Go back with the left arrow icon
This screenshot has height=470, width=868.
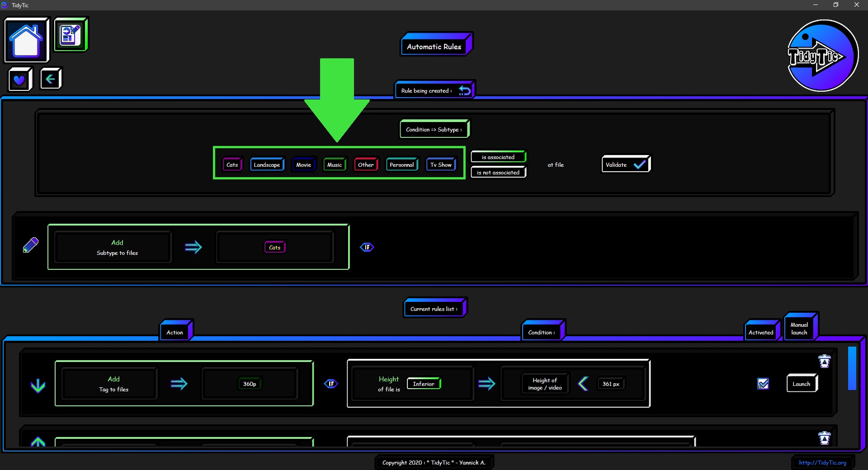point(50,79)
